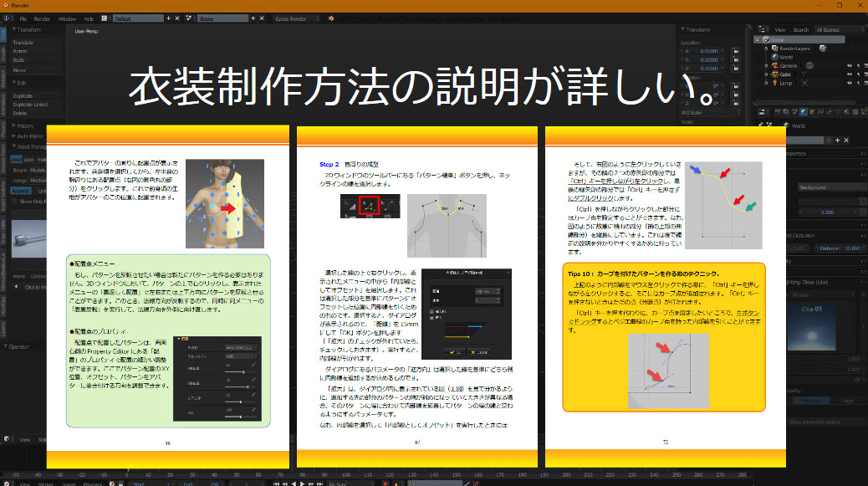Click the lamp data icon beside Lamp

coord(804,83)
